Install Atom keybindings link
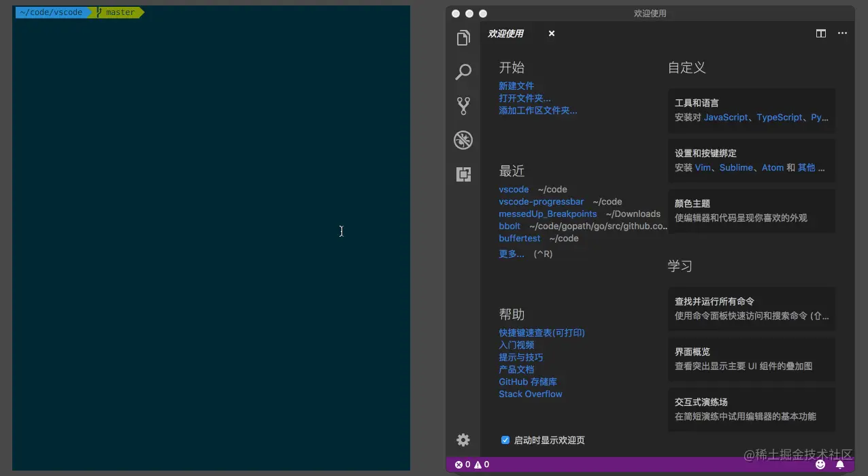This screenshot has height=476, width=868. (x=773, y=168)
